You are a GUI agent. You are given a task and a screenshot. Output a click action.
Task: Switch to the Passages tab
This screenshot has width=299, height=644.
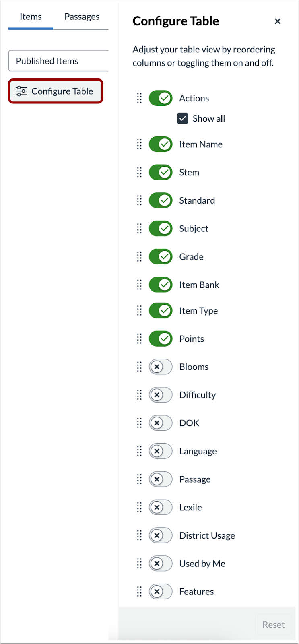82,17
